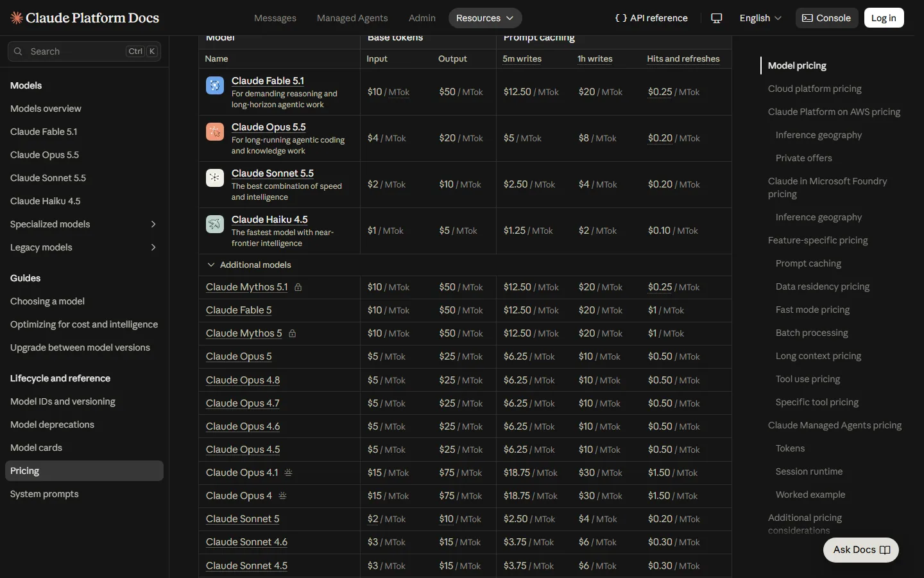Click the Claude Opus 5.5 model icon
Image resolution: width=924 pixels, height=578 pixels.
(215, 132)
